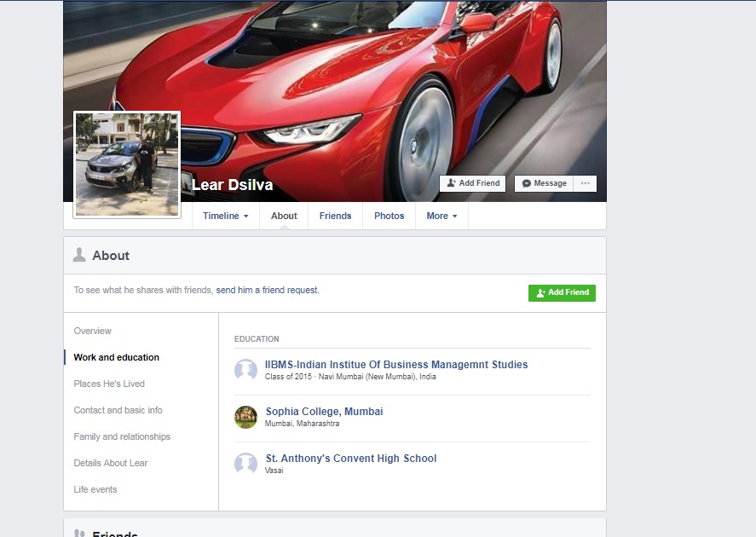The height and width of the screenshot is (537, 756).
Task: Click the send him a friend request link
Action: (x=267, y=291)
